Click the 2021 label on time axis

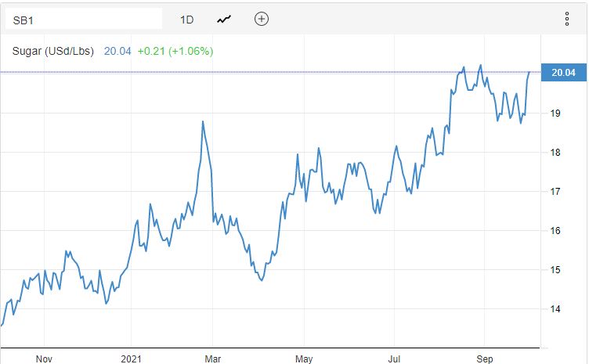(x=131, y=359)
